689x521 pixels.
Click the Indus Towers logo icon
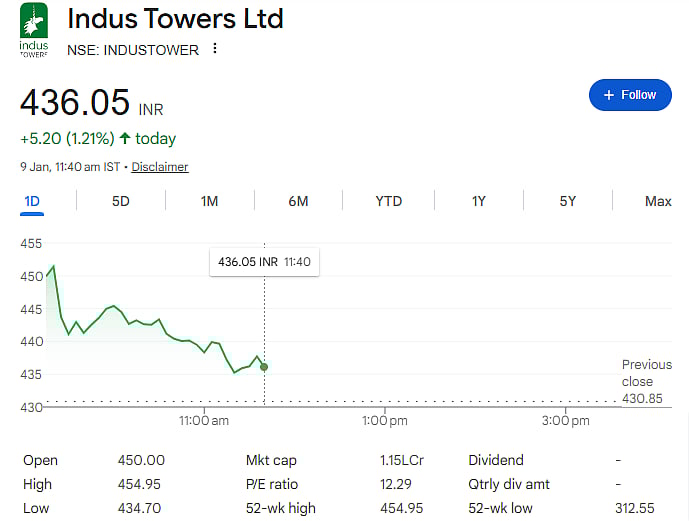click(x=34, y=30)
